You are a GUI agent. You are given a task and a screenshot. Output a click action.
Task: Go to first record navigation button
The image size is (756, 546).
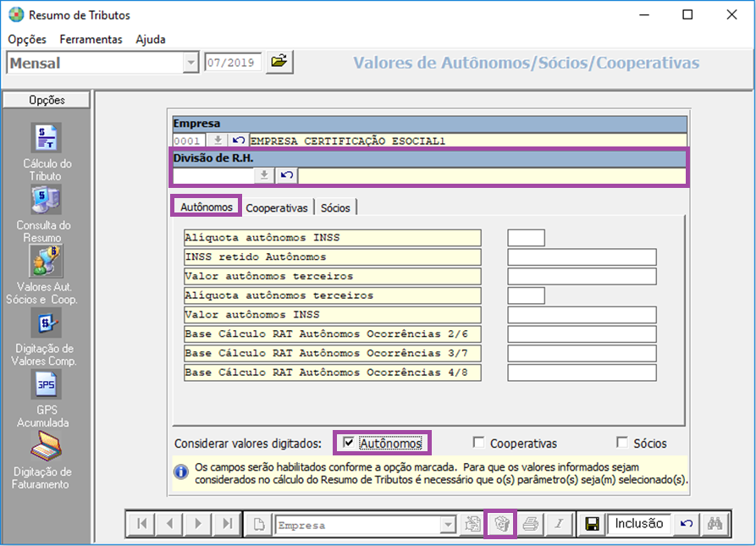pos(141,523)
